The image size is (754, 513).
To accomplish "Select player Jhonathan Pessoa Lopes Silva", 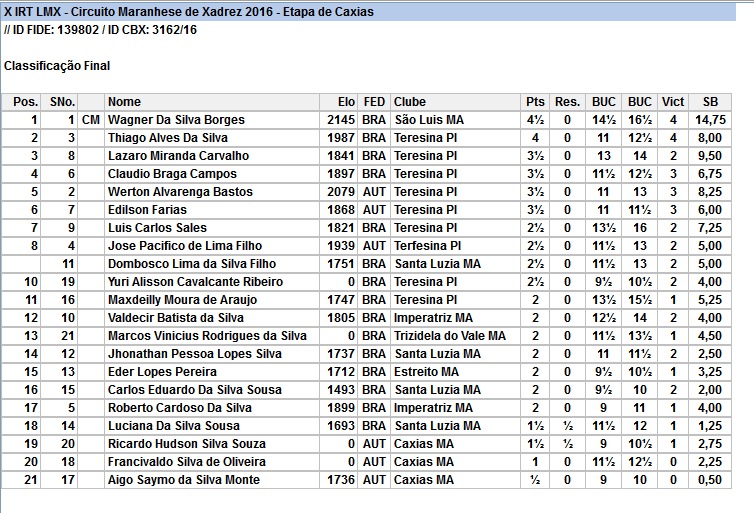I will pyautogui.click(x=195, y=354).
